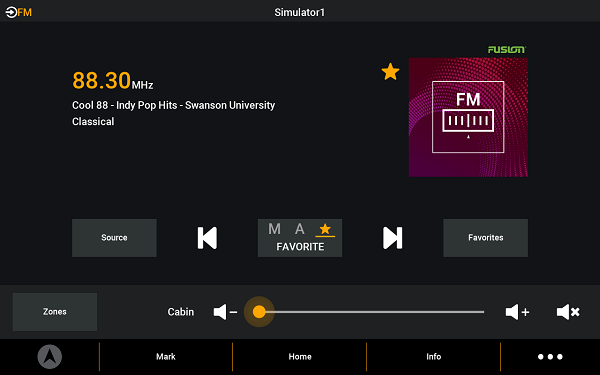Select auto tuning mode A

[x=300, y=229]
